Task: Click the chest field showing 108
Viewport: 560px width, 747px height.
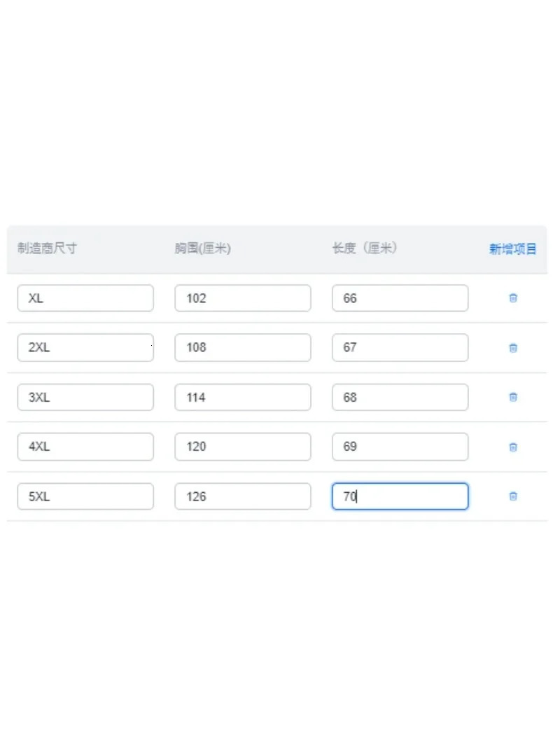Action: pyautogui.click(x=242, y=348)
